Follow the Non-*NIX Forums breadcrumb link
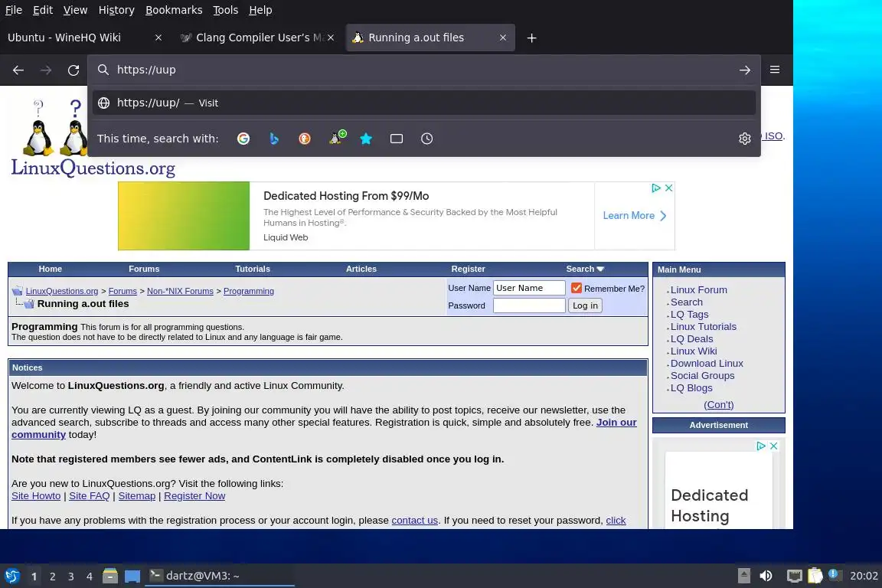The image size is (882, 588). coord(180,291)
